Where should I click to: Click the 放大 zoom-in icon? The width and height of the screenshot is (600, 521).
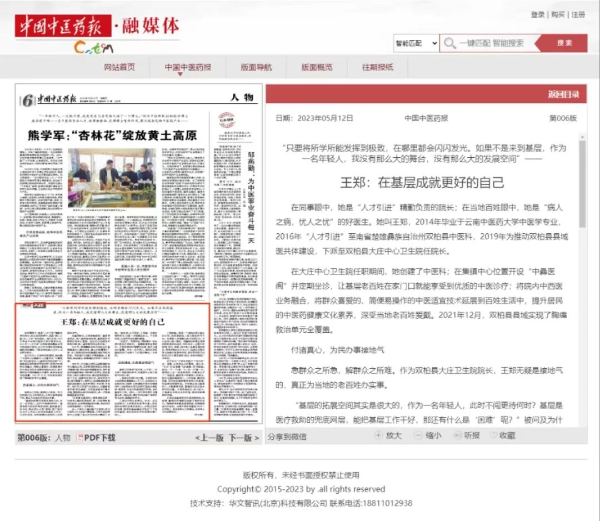click(x=380, y=436)
